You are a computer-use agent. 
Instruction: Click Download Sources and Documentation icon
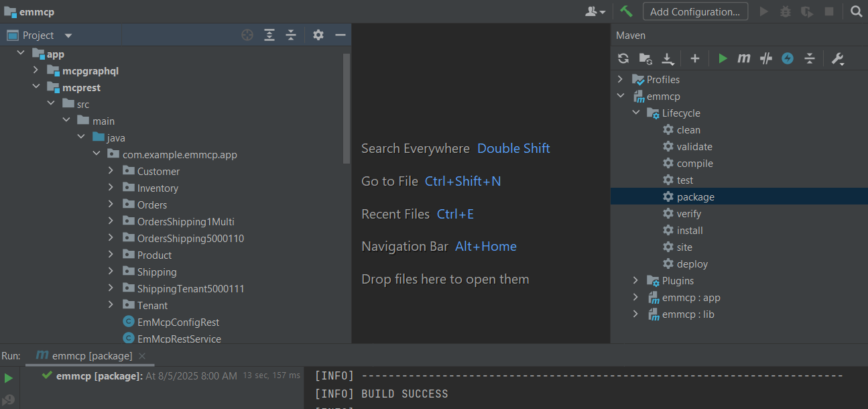click(x=668, y=59)
